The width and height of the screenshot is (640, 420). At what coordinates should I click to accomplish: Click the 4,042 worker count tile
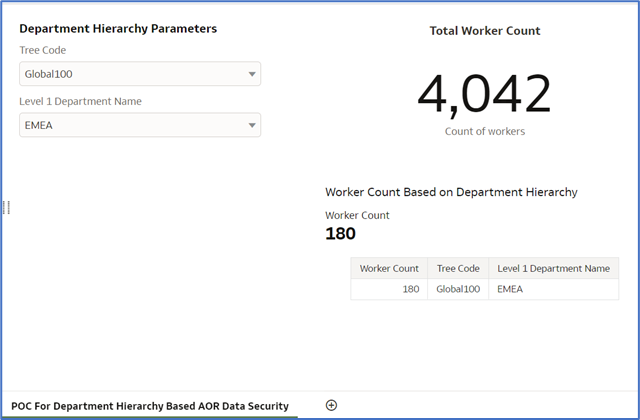tap(484, 95)
